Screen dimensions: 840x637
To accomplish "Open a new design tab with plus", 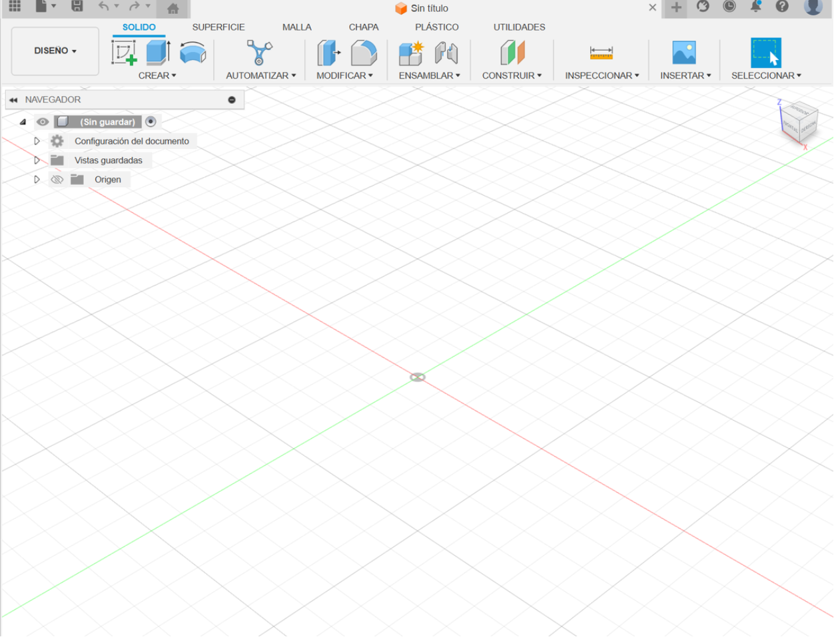I will 676,7.
